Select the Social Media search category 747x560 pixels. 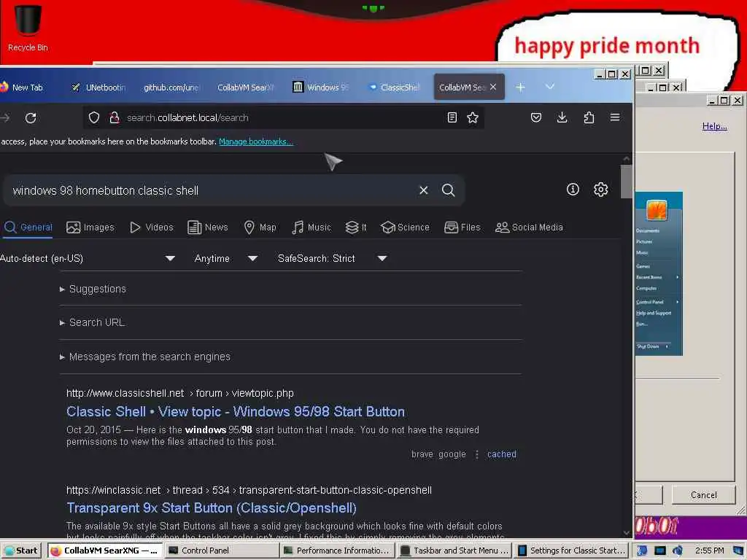[x=530, y=227]
